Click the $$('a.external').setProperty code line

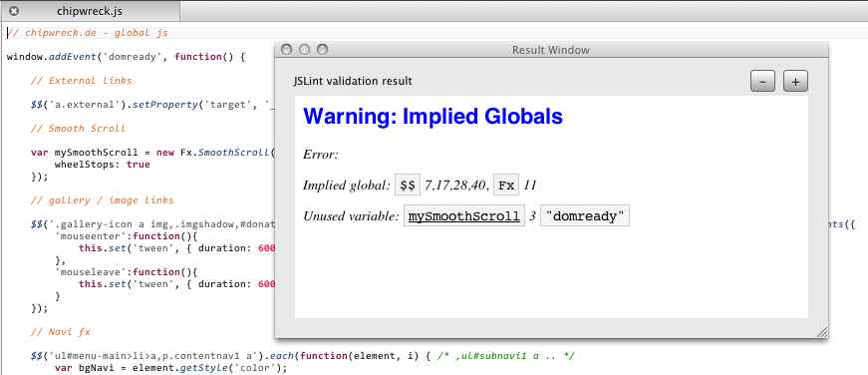click(152, 105)
